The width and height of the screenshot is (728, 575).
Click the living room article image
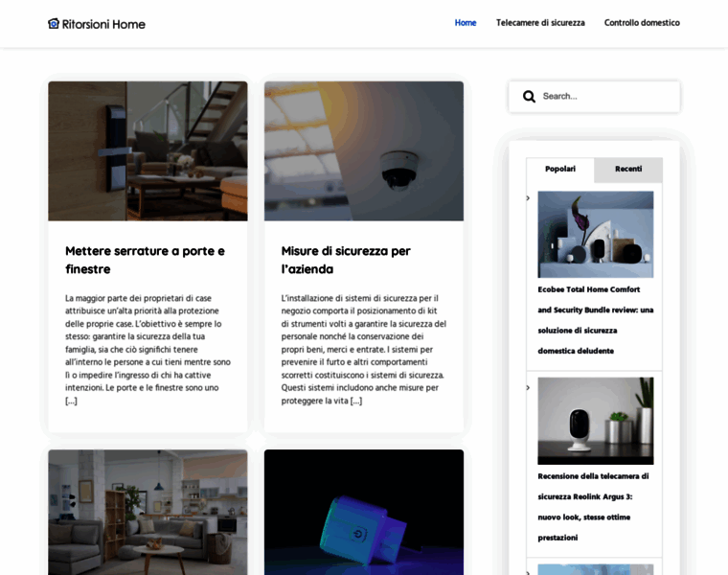(148, 513)
